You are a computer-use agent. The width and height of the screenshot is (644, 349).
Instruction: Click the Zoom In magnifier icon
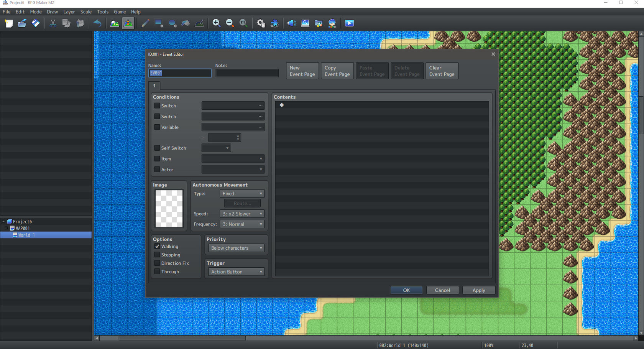pos(216,23)
